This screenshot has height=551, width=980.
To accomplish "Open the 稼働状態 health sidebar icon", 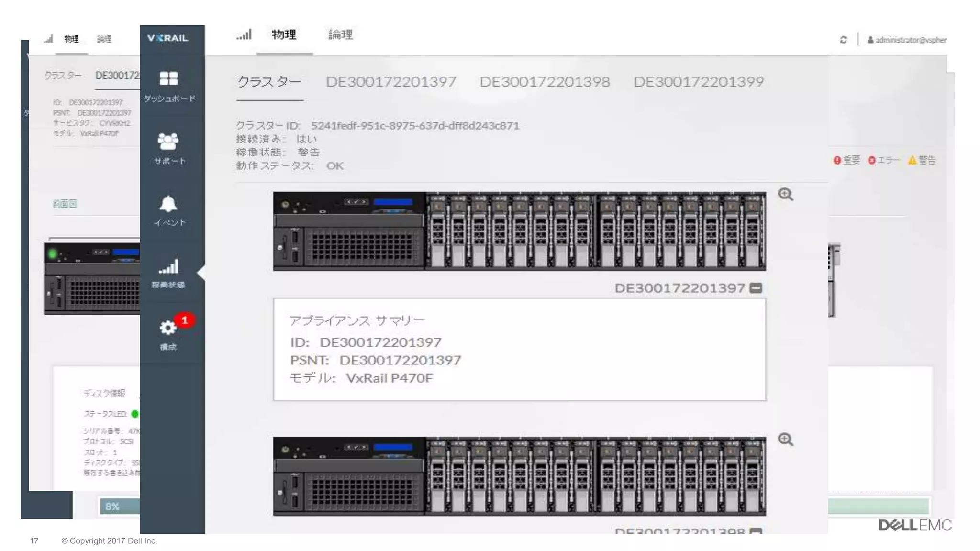I will (168, 273).
